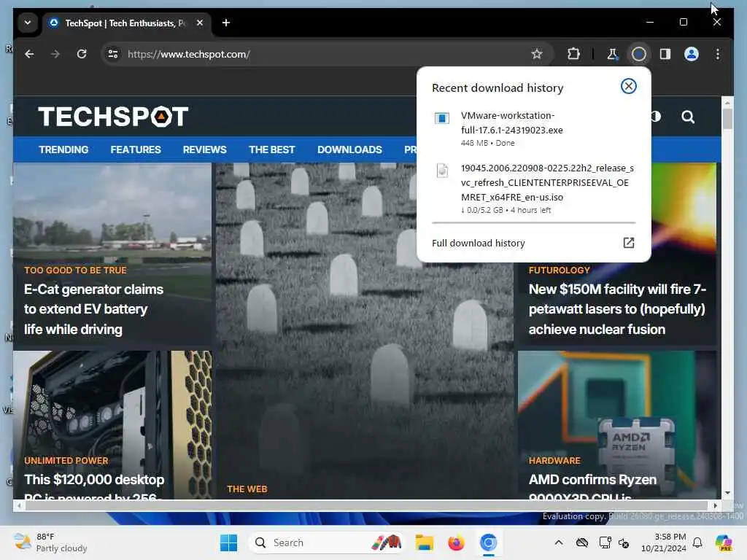
Task: Open the weather widget showing 88°F
Action: click(x=50, y=542)
